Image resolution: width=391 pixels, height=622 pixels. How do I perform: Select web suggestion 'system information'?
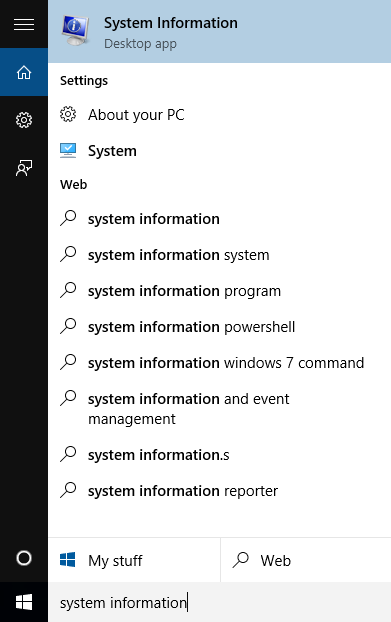pos(219,219)
